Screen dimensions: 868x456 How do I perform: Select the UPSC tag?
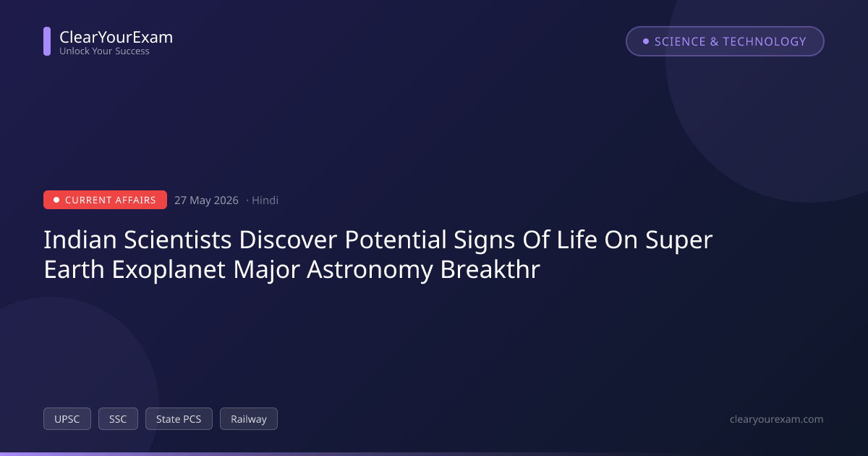[67, 419]
